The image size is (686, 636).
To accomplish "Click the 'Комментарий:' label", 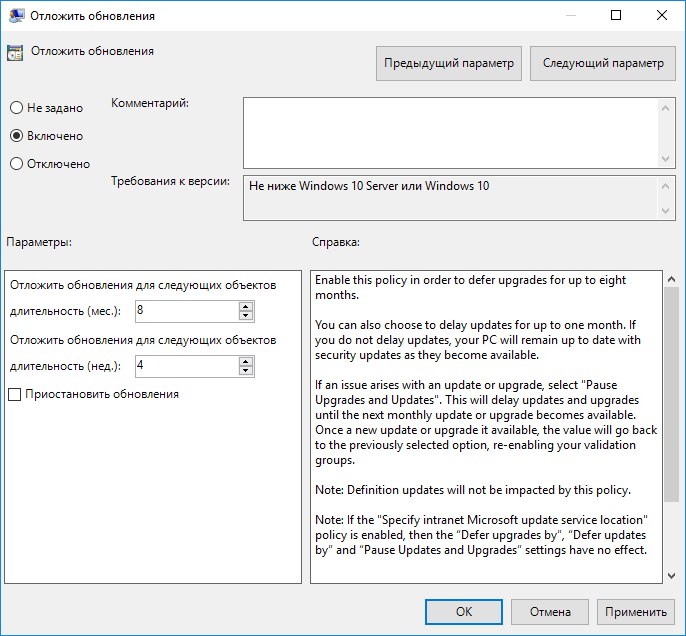I will [x=150, y=103].
